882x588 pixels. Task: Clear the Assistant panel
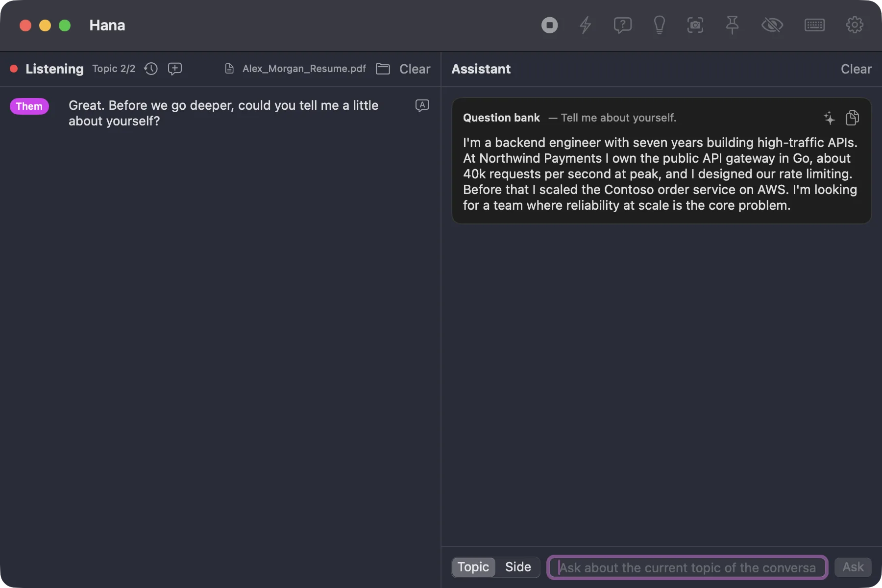tap(856, 69)
